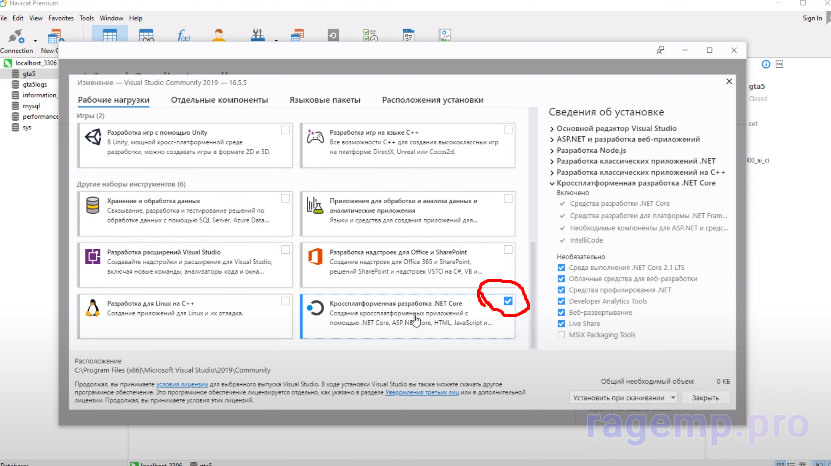Click the data science analytics flask icon
This screenshot has height=466, width=831.
[315, 206]
